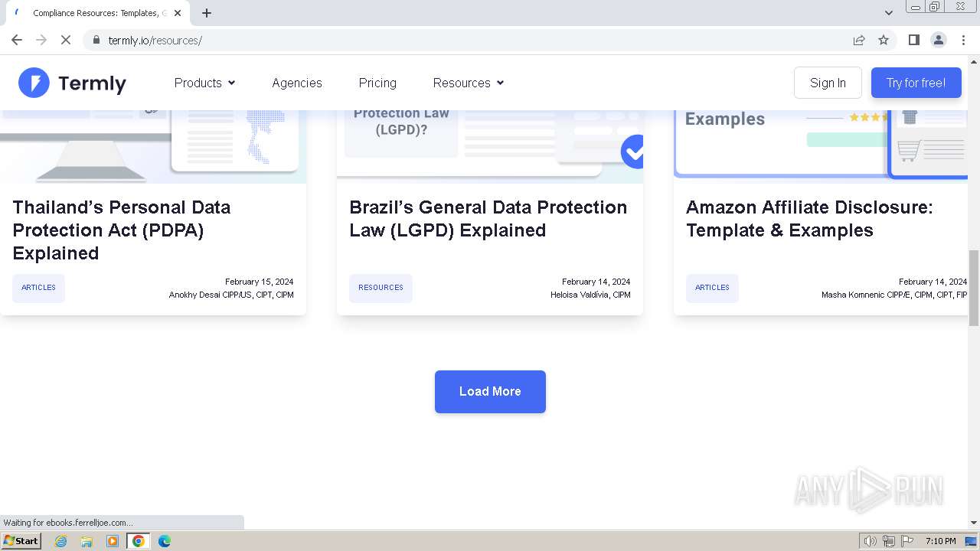Click the Try for free! button

coord(916,83)
